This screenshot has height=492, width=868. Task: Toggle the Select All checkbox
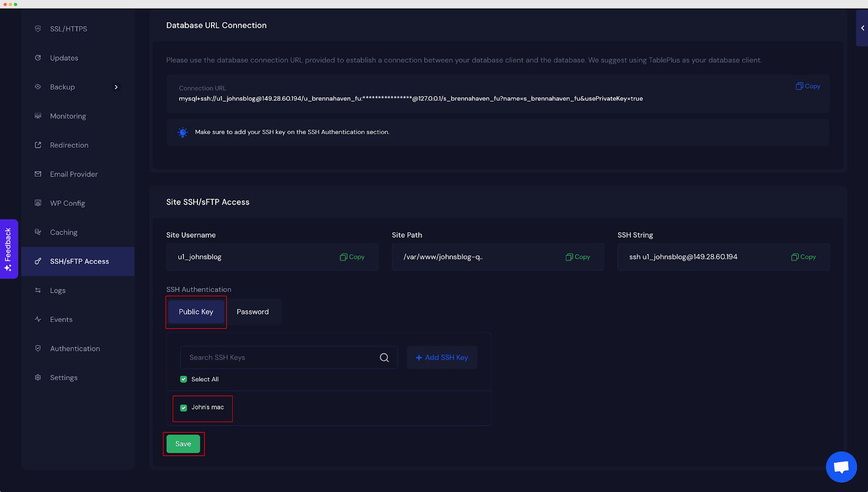pos(183,379)
